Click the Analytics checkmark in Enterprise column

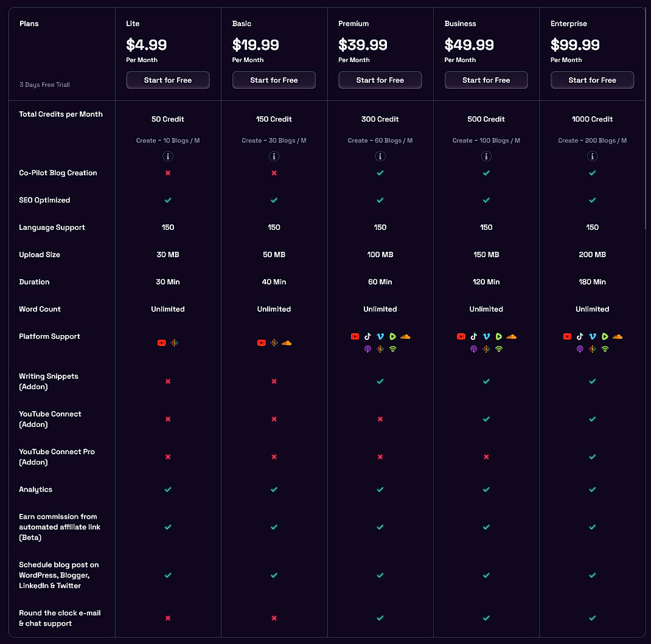592,490
